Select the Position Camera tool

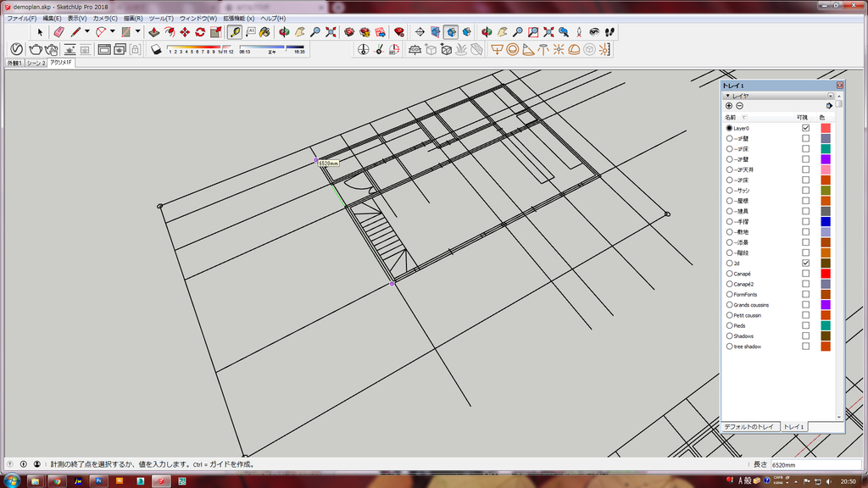tap(579, 32)
